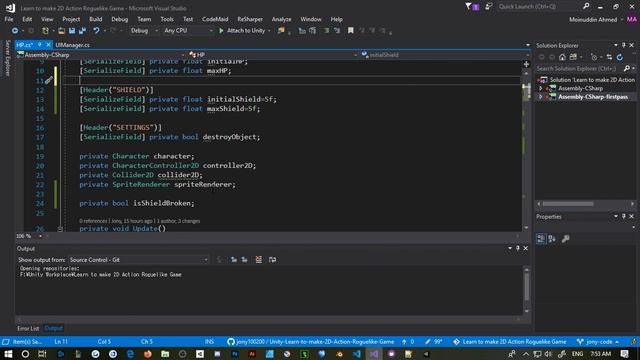
Task: Toggle collapse box beside Update method
Action: click(60, 229)
